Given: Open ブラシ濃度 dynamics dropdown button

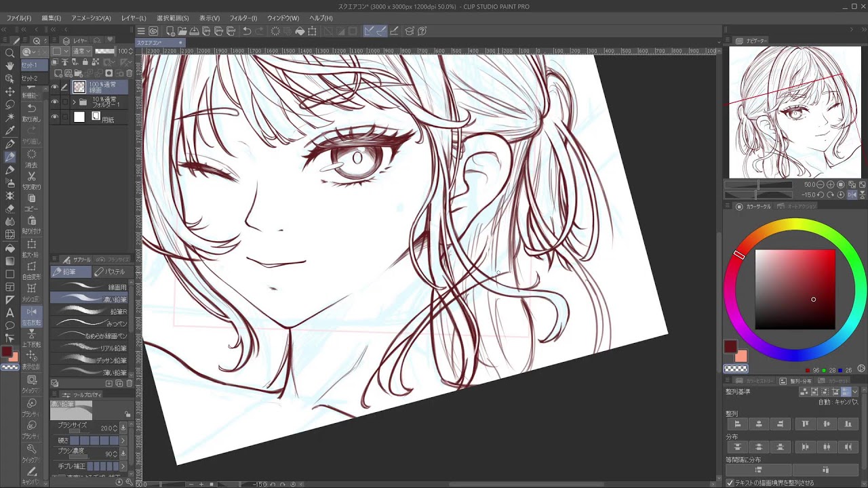Looking at the screenshot, I should click(x=123, y=454).
